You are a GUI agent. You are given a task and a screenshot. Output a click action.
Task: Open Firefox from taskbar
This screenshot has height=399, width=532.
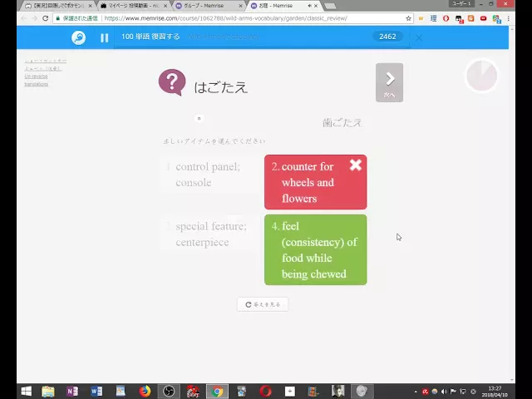coord(145,392)
